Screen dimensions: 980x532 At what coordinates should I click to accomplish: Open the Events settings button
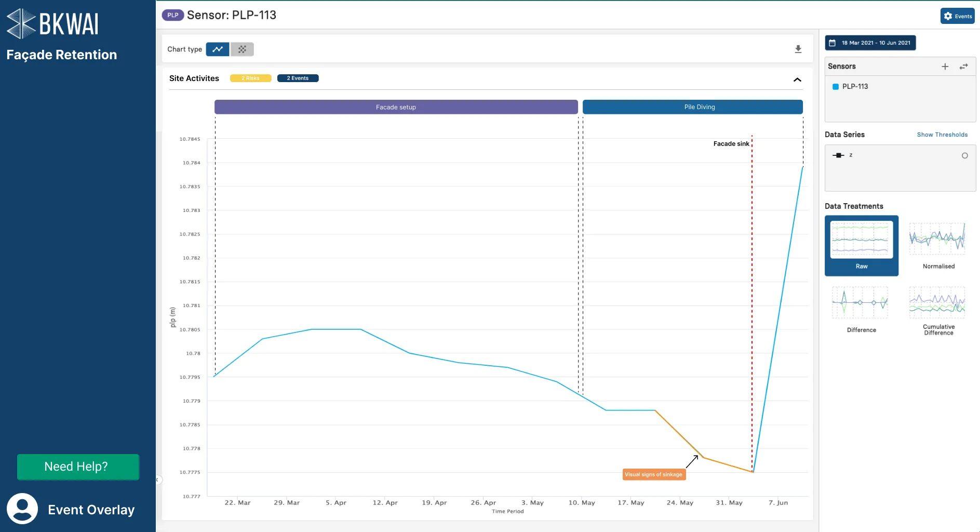pos(957,16)
